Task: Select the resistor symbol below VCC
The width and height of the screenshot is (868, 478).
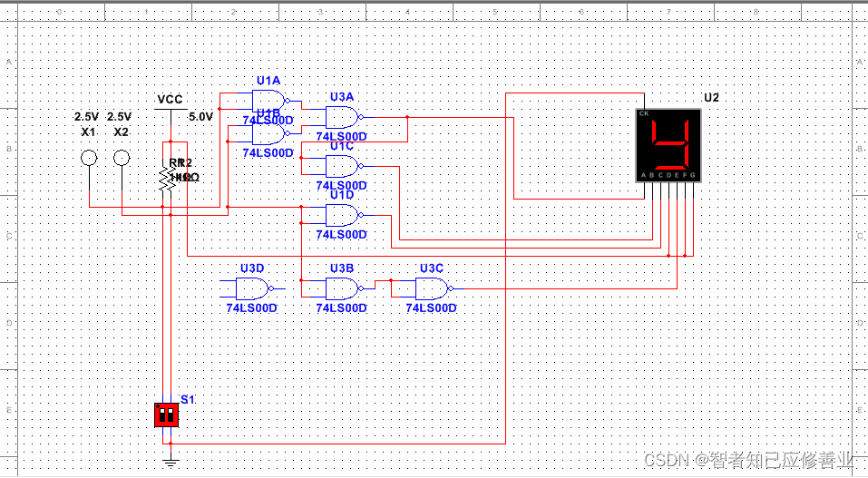Action: click(167, 179)
